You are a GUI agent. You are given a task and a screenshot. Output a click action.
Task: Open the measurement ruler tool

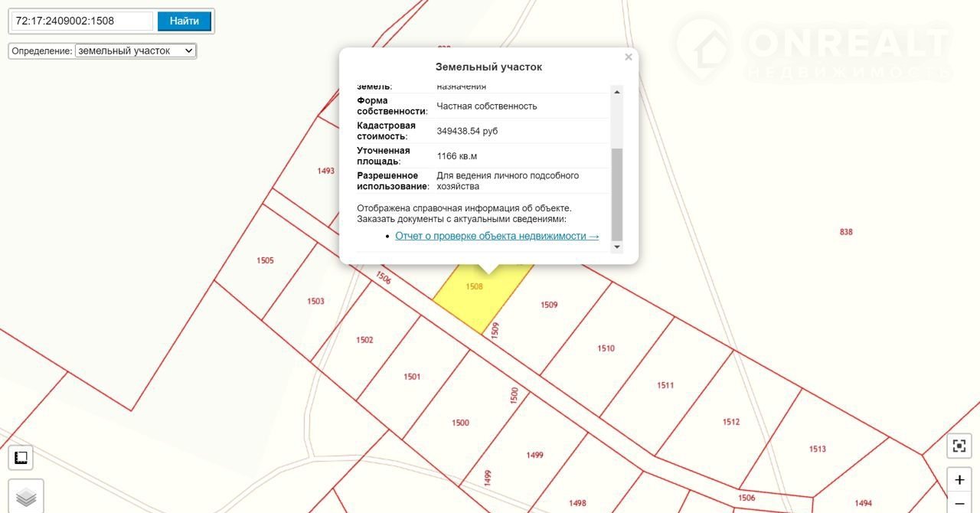click(x=21, y=458)
